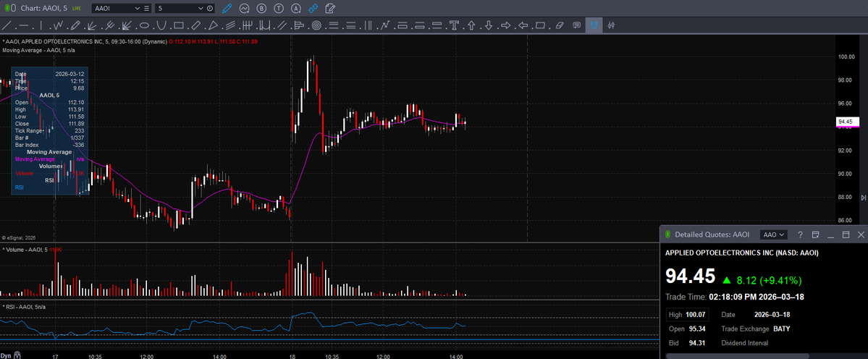Select the rectangle drawing tool
This screenshot has height=359, width=868.
pos(178,25)
